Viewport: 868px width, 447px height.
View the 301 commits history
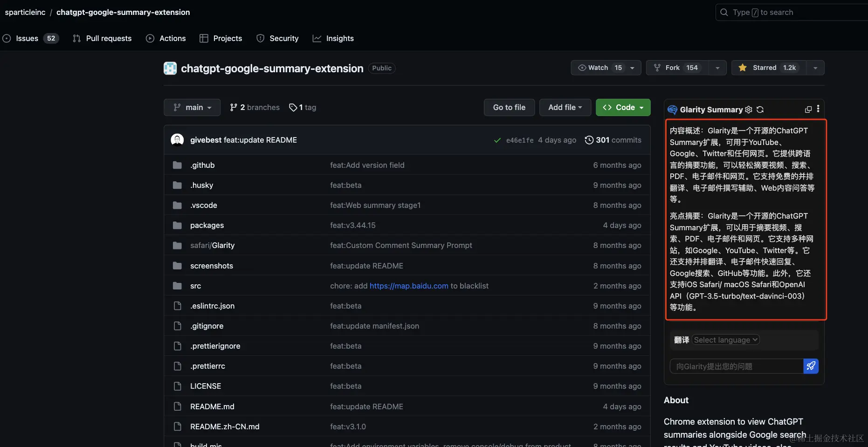(613, 140)
